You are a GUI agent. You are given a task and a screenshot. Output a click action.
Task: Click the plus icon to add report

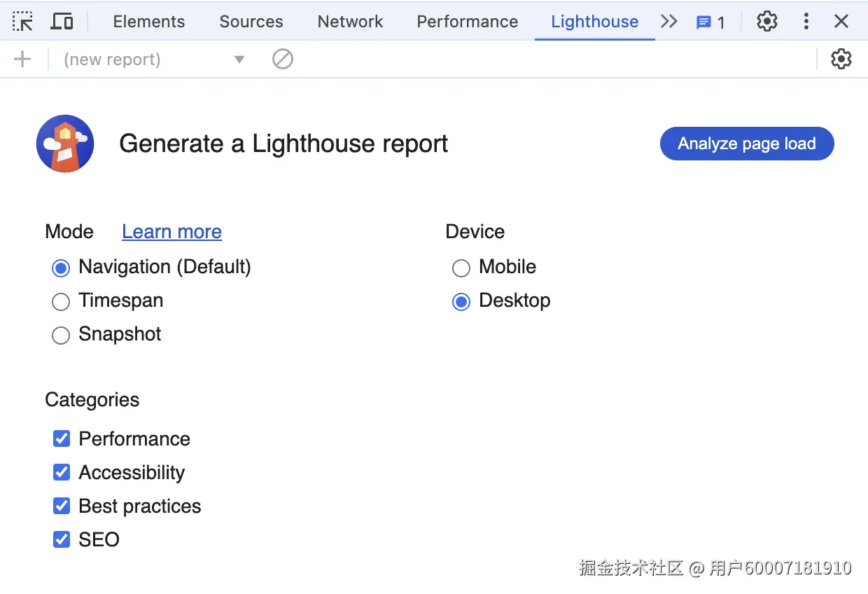coord(23,60)
